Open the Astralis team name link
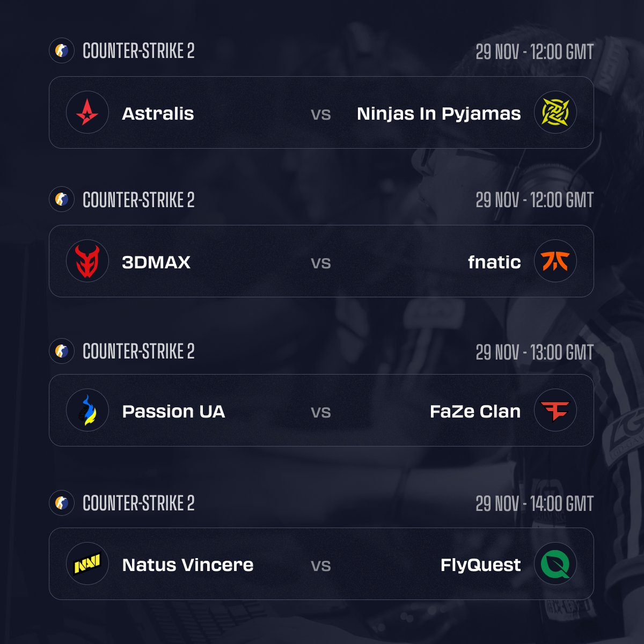The width and height of the screenshot is (644, 644). [x=158, y=114]
